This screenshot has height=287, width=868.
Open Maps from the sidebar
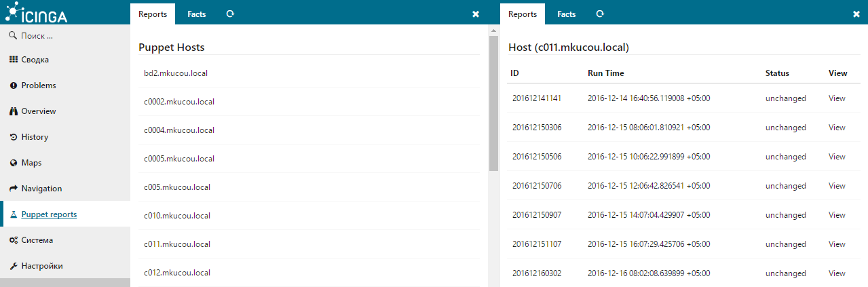(31, 163)
